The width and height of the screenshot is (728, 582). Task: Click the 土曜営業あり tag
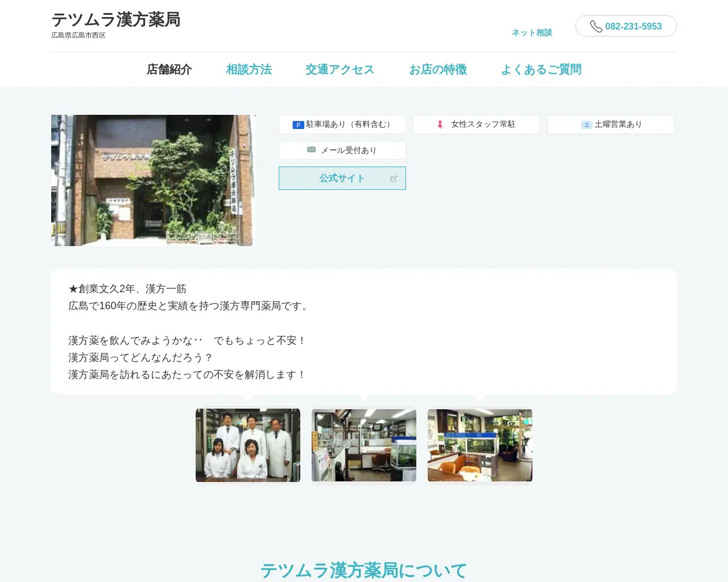[x=611, y=124]
